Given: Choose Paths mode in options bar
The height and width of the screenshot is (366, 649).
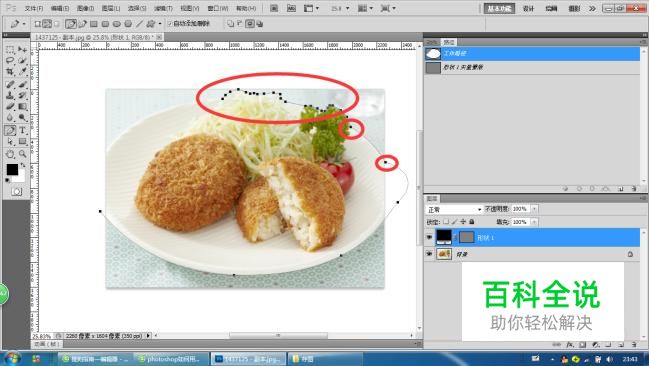Looking at the screenshot, I should coord(47,24).
